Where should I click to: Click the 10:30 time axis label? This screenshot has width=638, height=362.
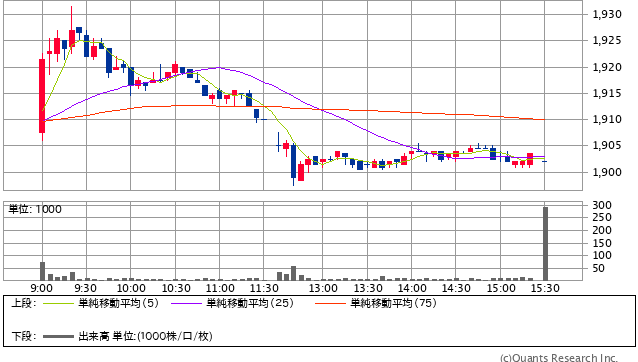click(x=176, y=288)
